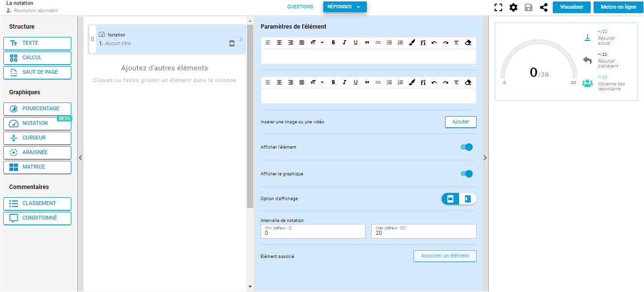Insert link from the first editor toolbar

point(378,43)
